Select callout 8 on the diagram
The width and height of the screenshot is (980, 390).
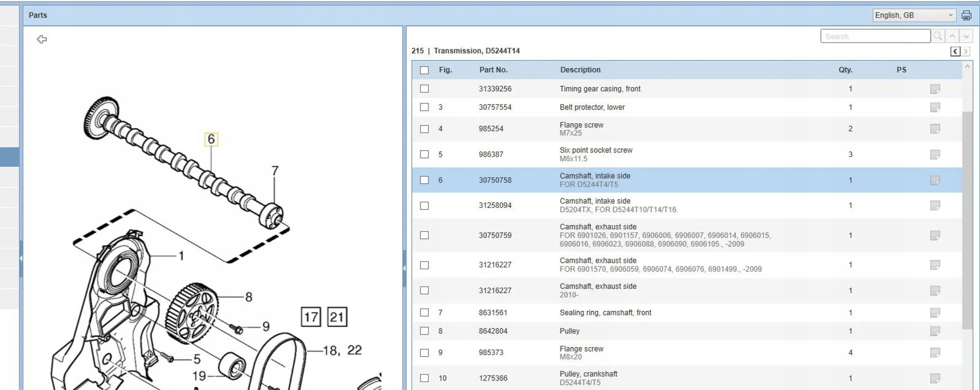pyautogui.click(x=249, y=297)
